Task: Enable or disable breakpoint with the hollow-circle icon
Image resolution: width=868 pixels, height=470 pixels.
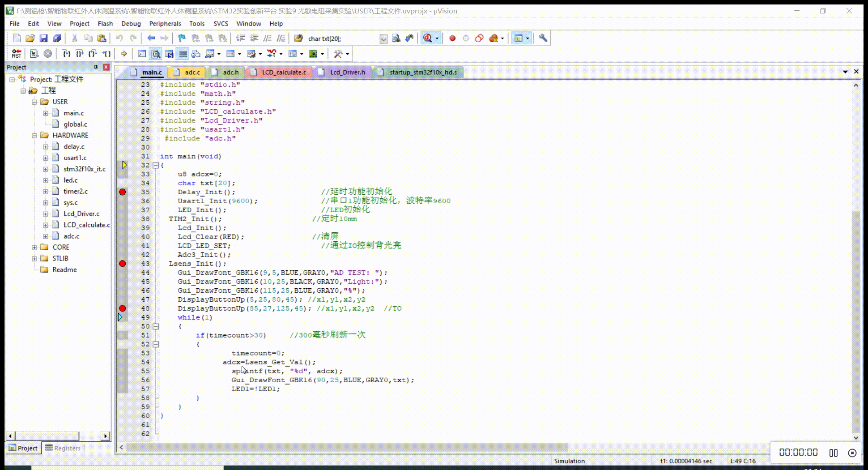Action: [466, 38]
